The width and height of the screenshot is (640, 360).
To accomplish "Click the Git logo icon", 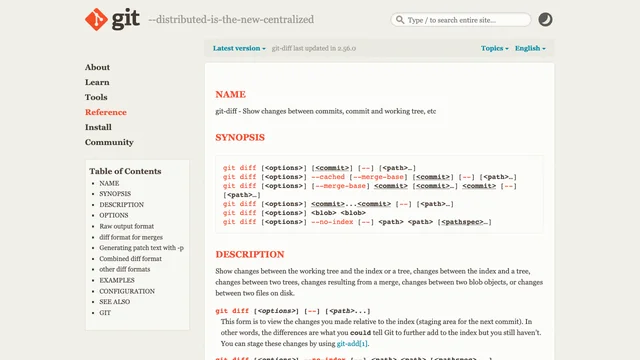I will click(x=96, y=19).
